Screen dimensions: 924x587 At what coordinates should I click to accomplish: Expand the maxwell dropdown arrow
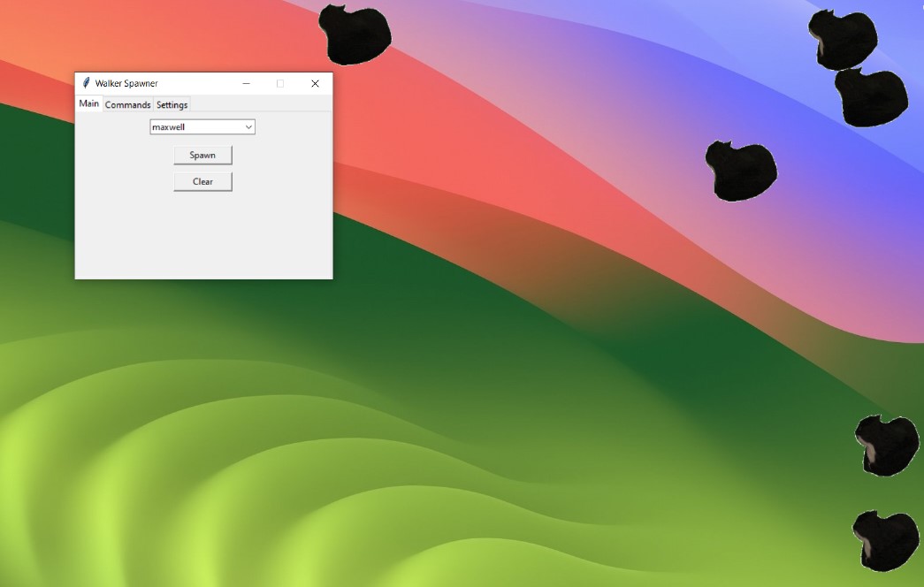248,127
